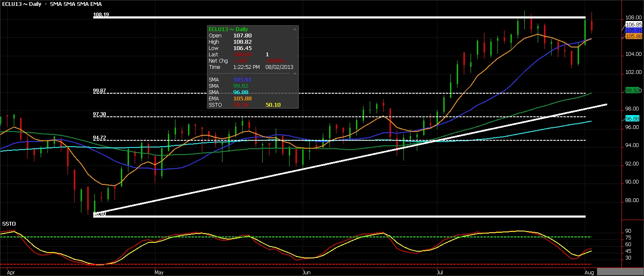Click the blue 105.91 SMA price tag

click(x=634, y=31)
